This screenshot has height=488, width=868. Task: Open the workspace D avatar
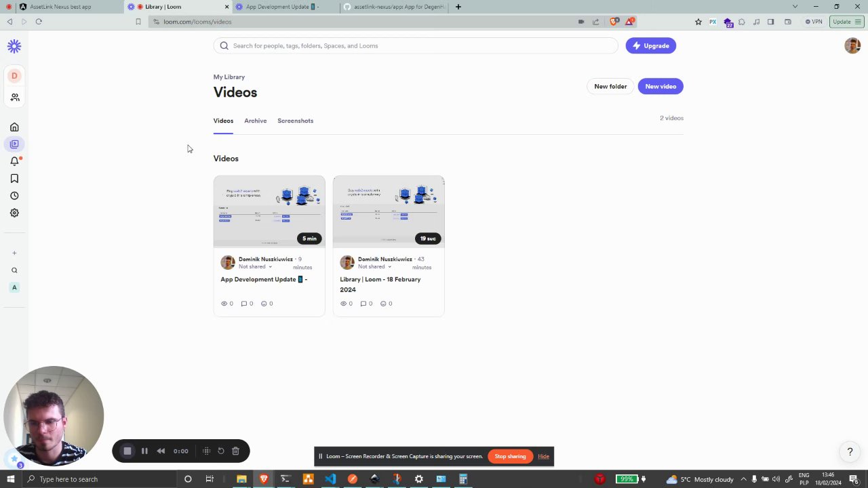tap(14, 76)
